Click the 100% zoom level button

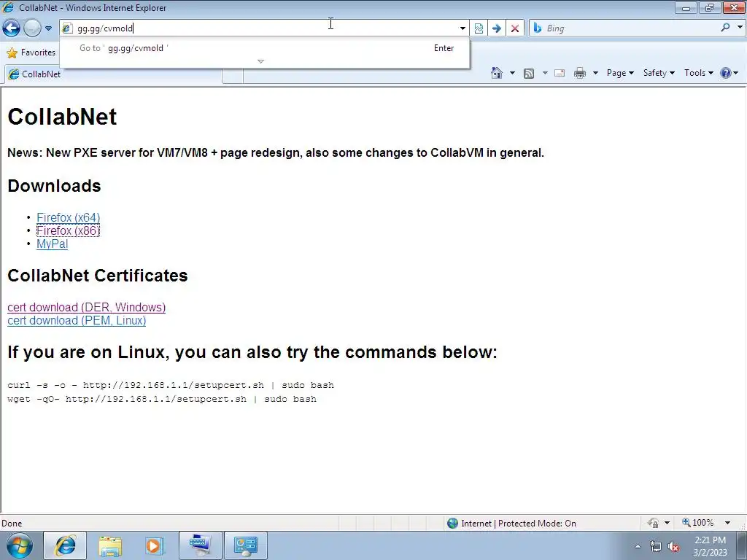click(698, 523)
